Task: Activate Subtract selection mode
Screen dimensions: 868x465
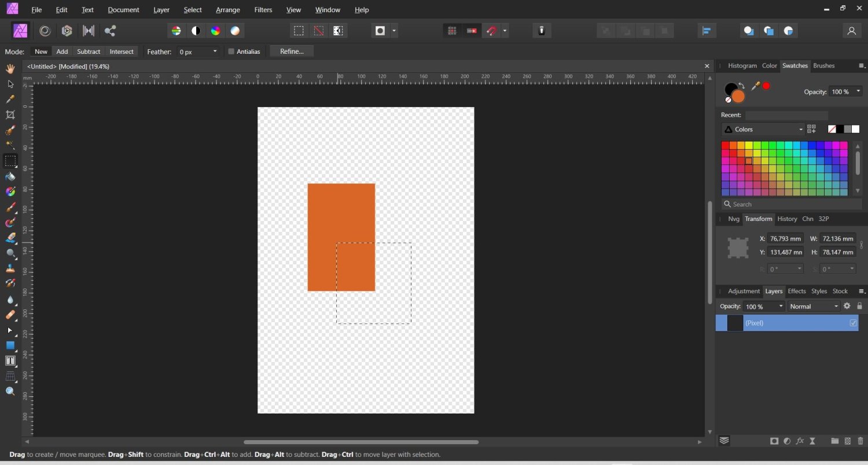Action: coord(89,51)
